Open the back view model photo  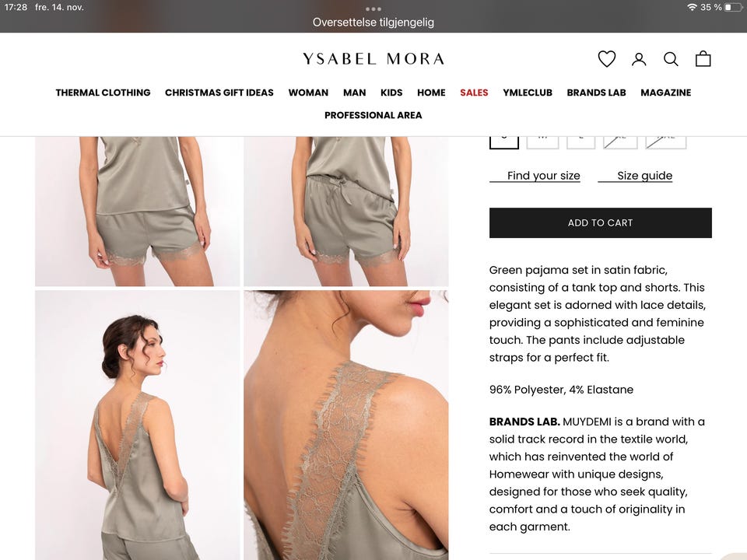coord(137,425)
